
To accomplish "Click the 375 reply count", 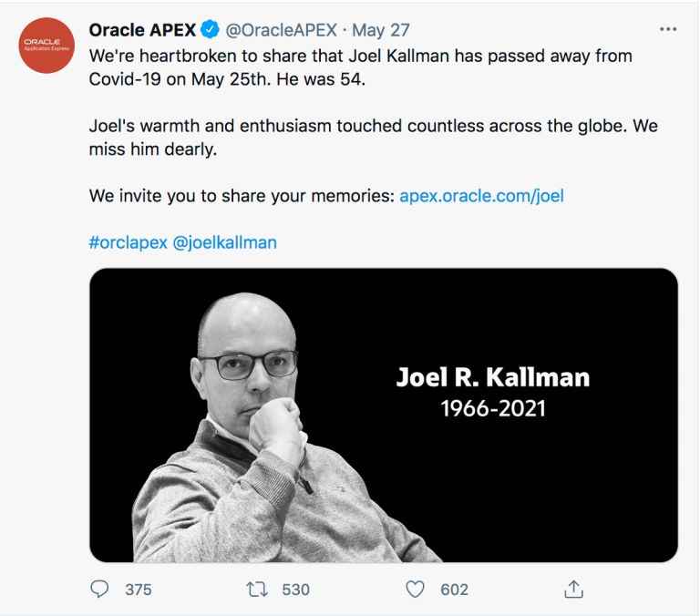I will (x=138, y=590).
